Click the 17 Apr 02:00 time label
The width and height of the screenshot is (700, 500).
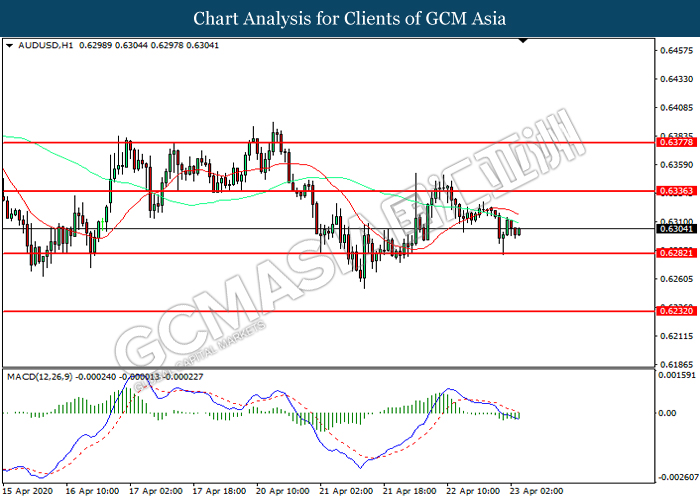pyautogui.click(x=155, y=491)
